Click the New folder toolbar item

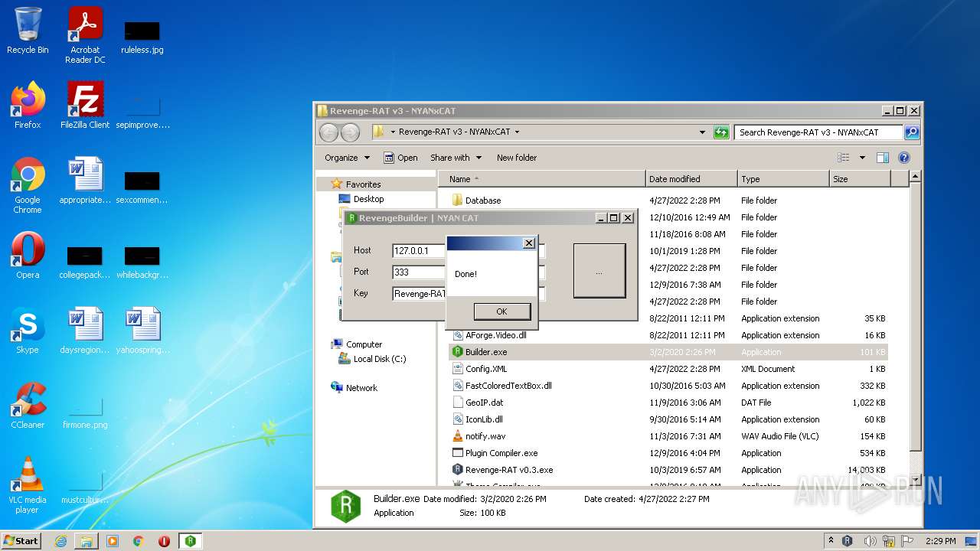(x=516, y=158)
